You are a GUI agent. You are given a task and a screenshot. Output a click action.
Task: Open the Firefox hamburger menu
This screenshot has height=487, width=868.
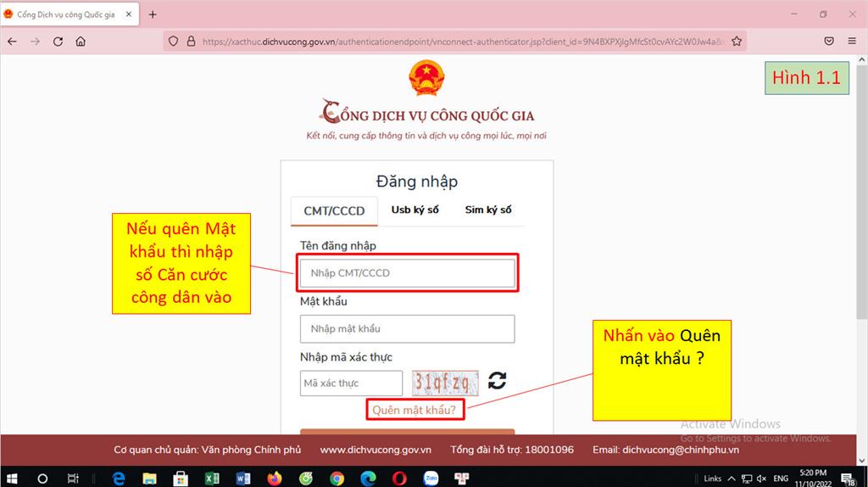(852, 41)
